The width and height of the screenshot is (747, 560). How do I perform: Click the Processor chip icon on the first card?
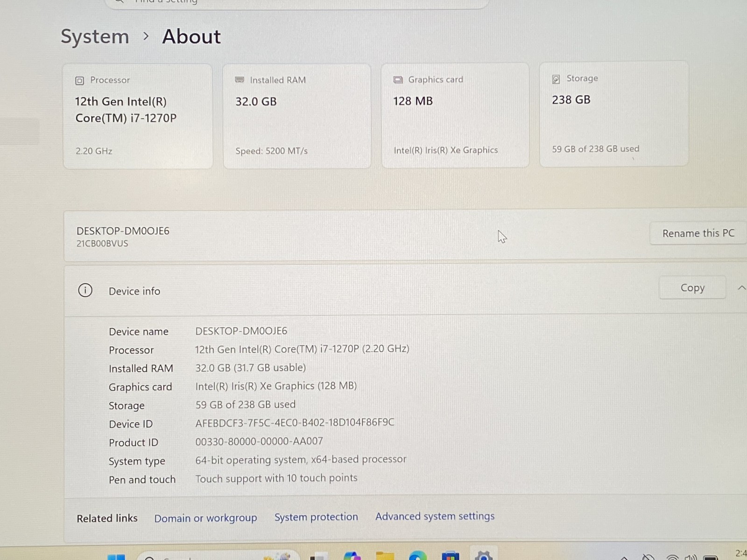79,81
